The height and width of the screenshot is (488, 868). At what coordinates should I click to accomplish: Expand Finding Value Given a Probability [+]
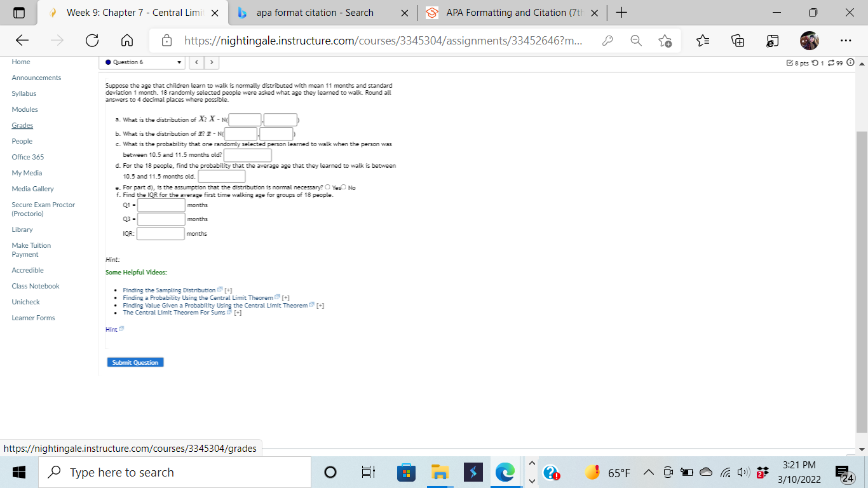point(320,306)
